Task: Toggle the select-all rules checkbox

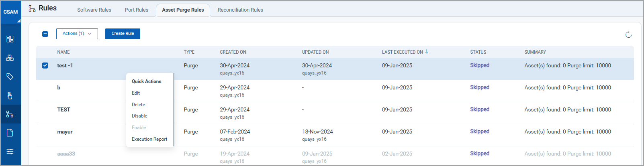Action: point(45,34)
